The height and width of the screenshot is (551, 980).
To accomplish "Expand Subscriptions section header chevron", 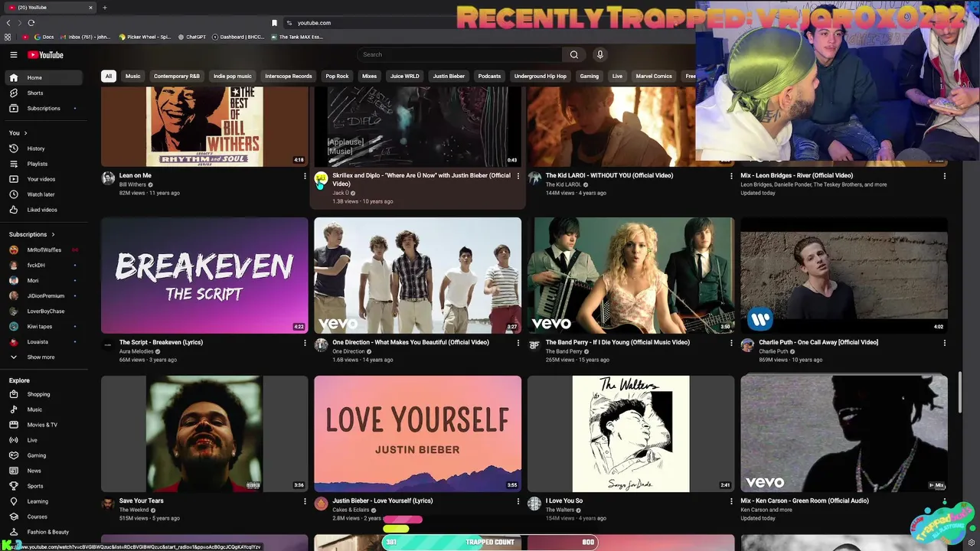I will (53, 234).
